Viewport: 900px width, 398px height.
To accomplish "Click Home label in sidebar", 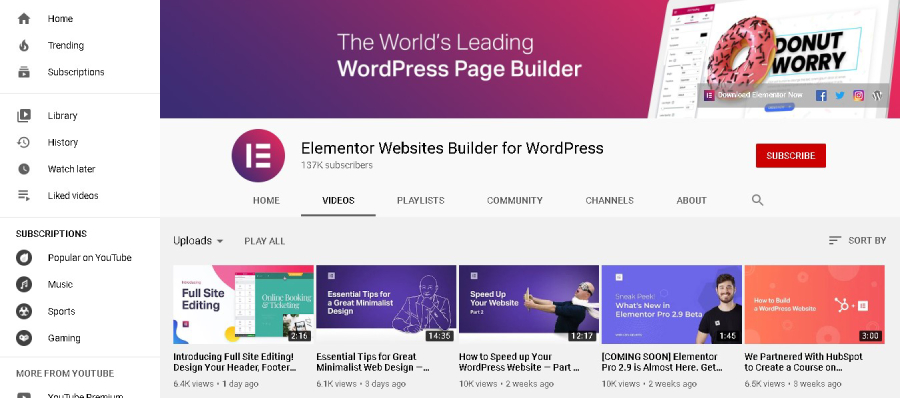I will (x=60, y=18).
